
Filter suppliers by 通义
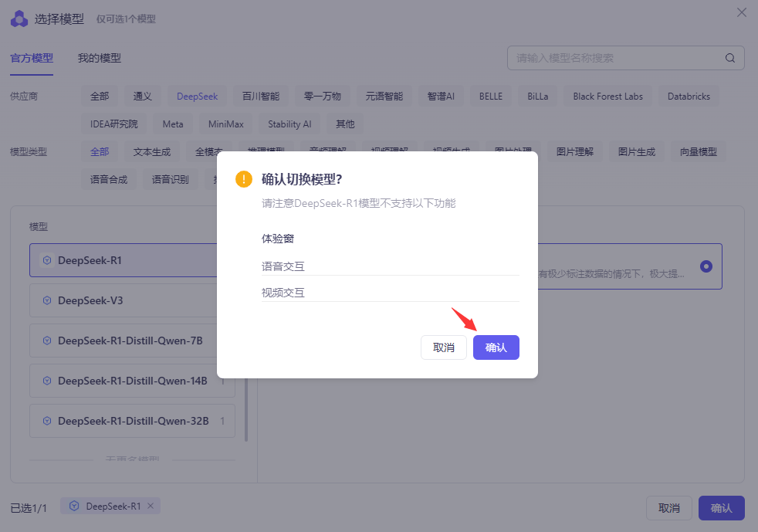(143, 97)
